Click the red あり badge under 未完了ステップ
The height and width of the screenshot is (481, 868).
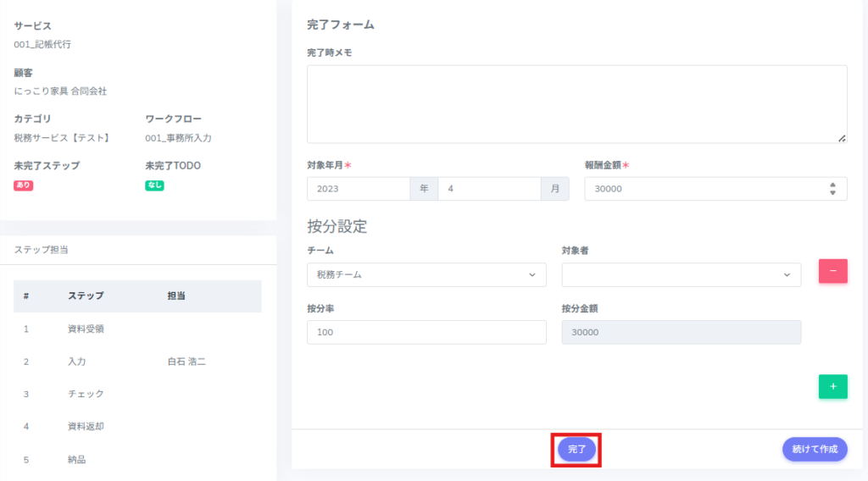(x=24, y=185)
